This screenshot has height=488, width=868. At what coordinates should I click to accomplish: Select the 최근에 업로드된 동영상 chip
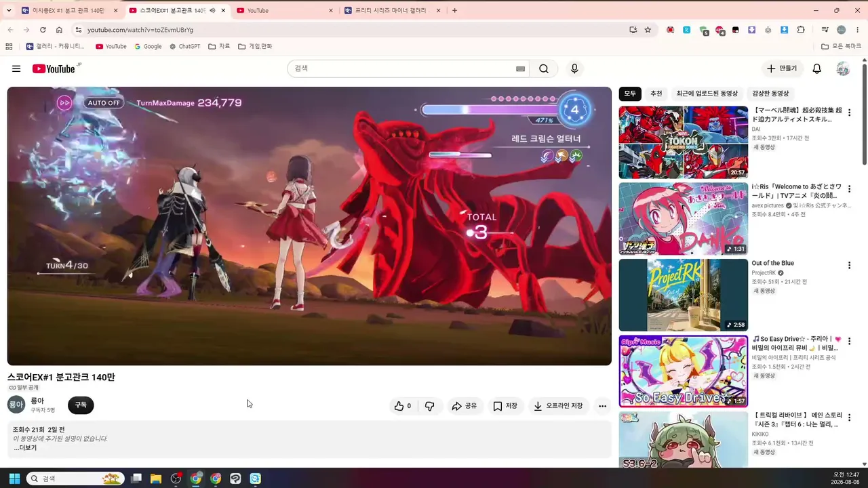[707, 94]
